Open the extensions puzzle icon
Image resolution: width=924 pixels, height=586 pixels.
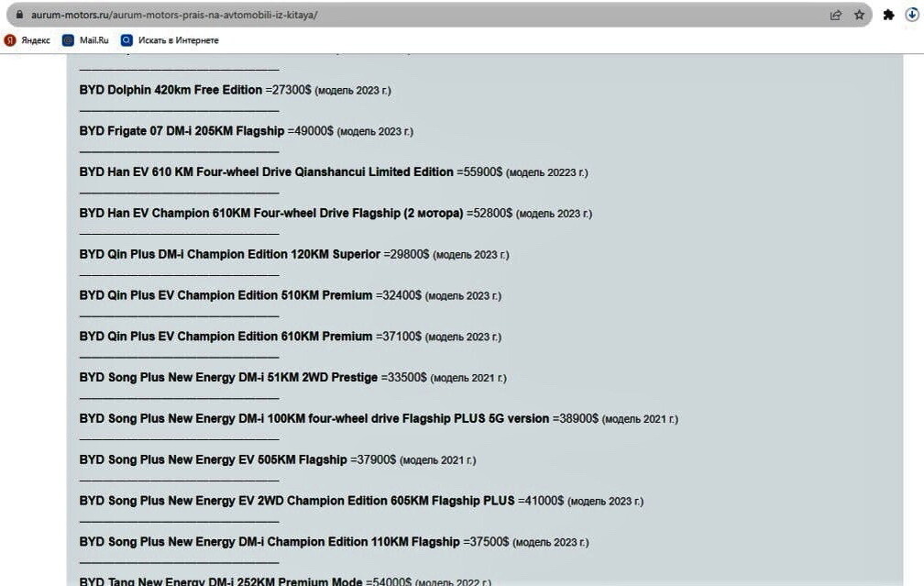tap(888, 15)
